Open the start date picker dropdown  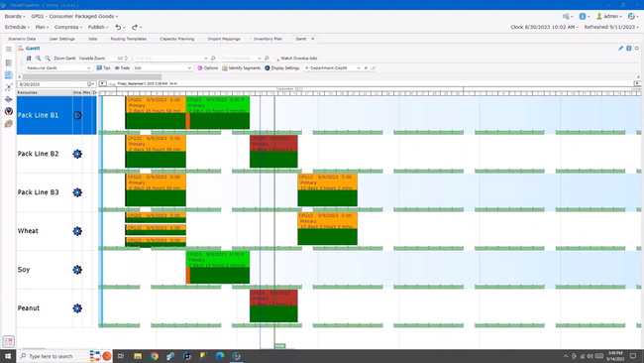click(90, 84)
